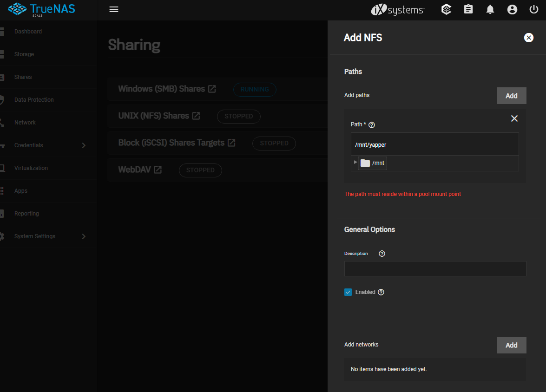The image size is (546, 392).
Task: Click the power icon in top bar
Action: [534, 9]
